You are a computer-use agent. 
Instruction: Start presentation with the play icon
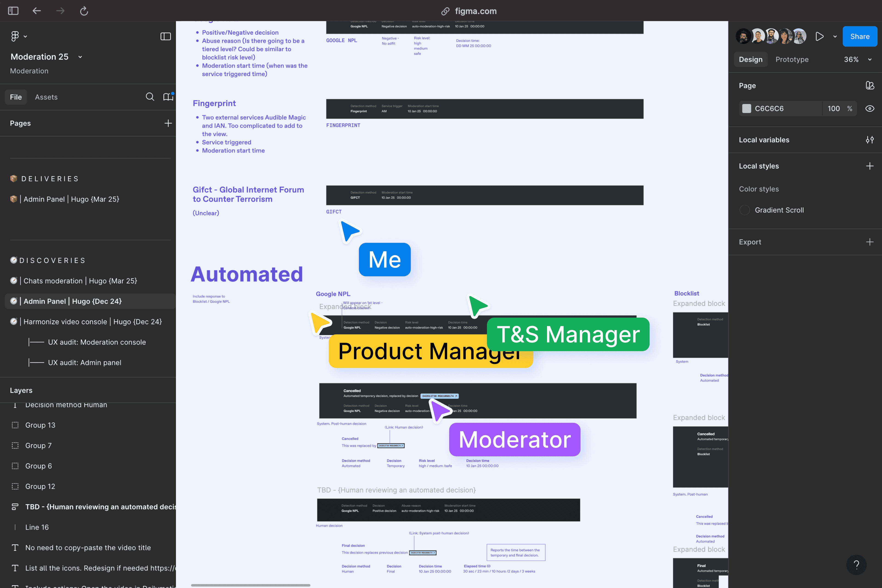coord(819,36)
